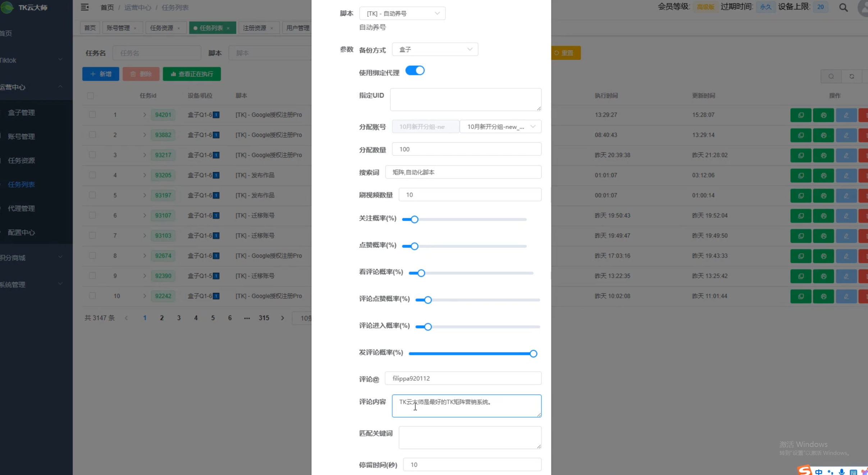This screenshot has width=868, height=475.
Task: Switch to 账号管理 tab
Action: [118, 28]
